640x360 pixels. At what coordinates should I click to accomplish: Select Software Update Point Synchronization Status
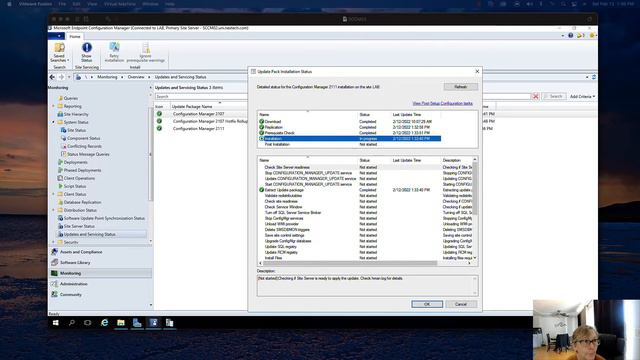(104, 218)
